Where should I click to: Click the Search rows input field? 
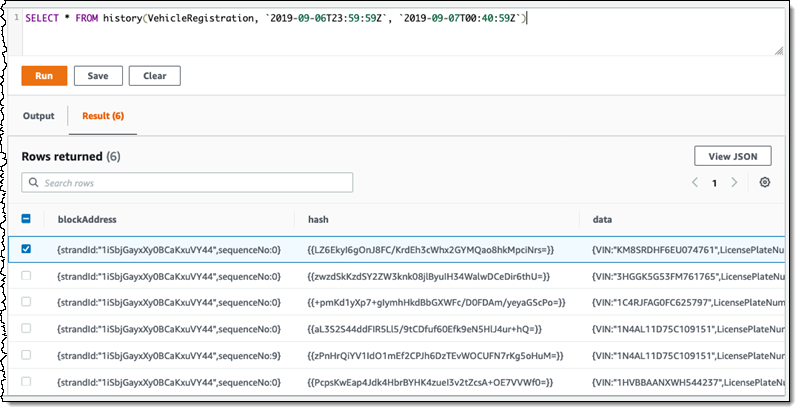(195, 183)
